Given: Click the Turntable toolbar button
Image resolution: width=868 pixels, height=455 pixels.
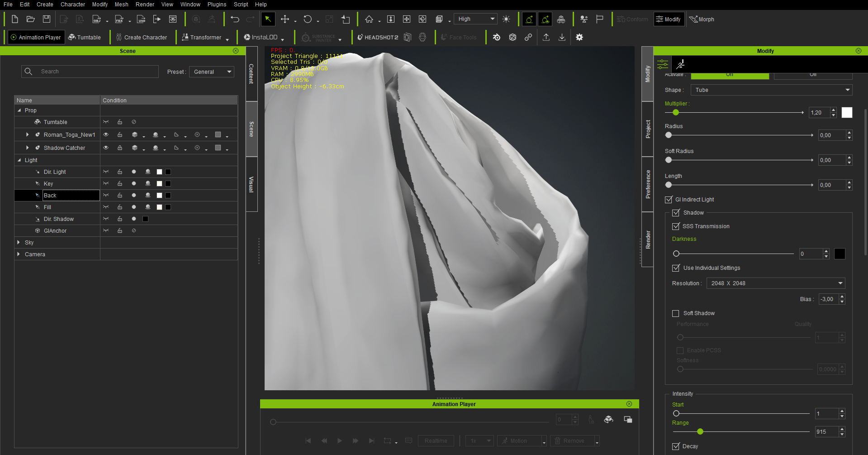Looking at the screenshot, I should click(x=85, y=37).
